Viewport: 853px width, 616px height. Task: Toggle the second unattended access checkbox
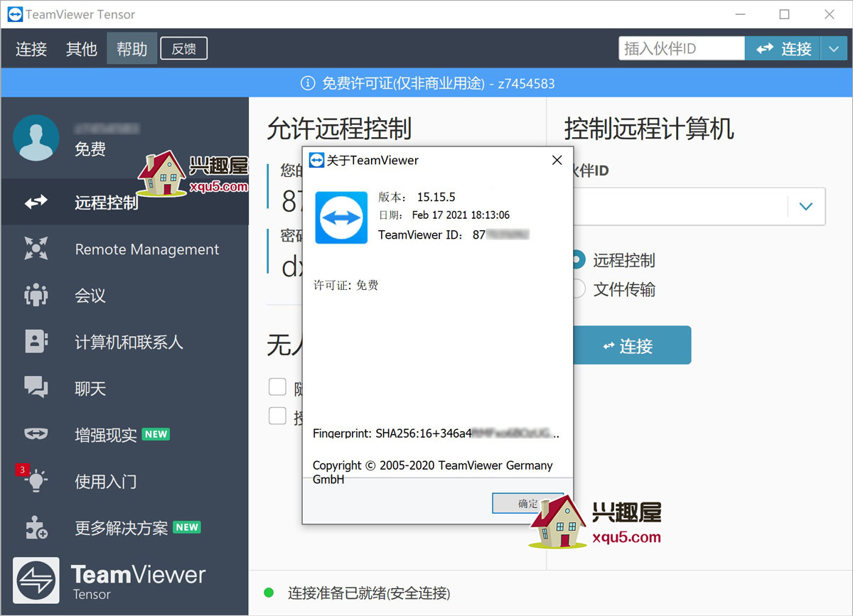pos(277,416)
